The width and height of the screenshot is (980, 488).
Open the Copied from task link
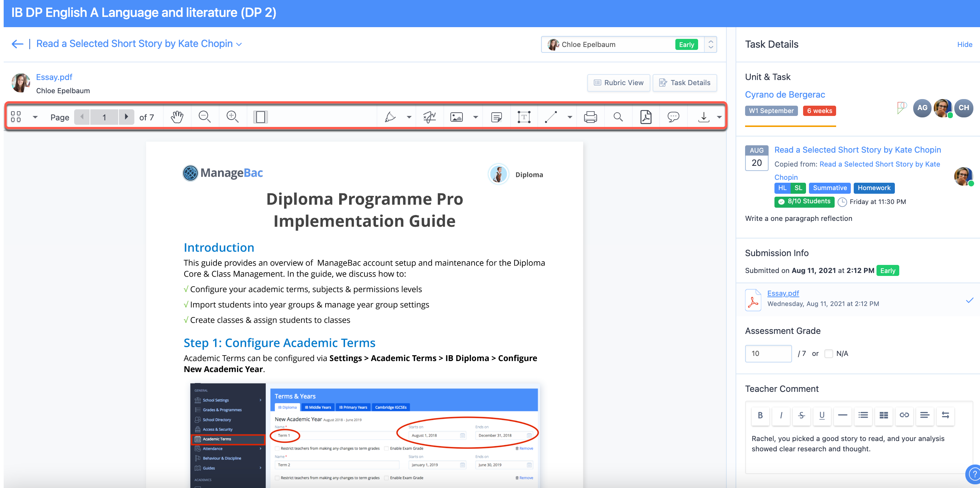(857, 170)
